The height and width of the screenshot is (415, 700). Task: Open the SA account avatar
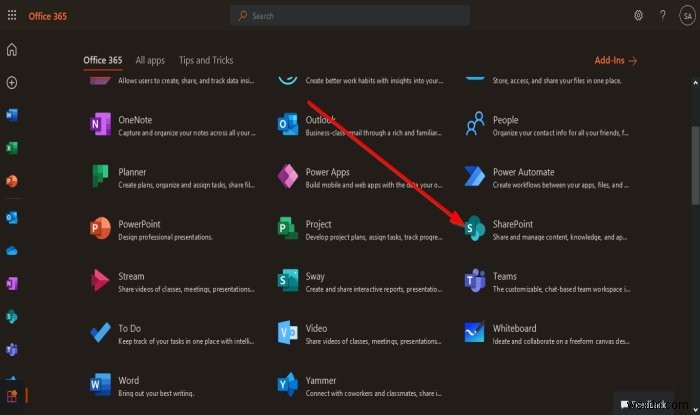688,16
